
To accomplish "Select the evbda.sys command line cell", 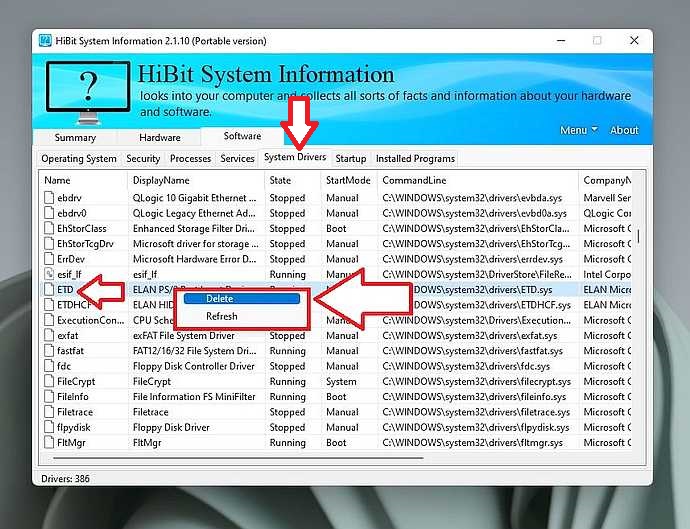I will [x=472, y=198].
